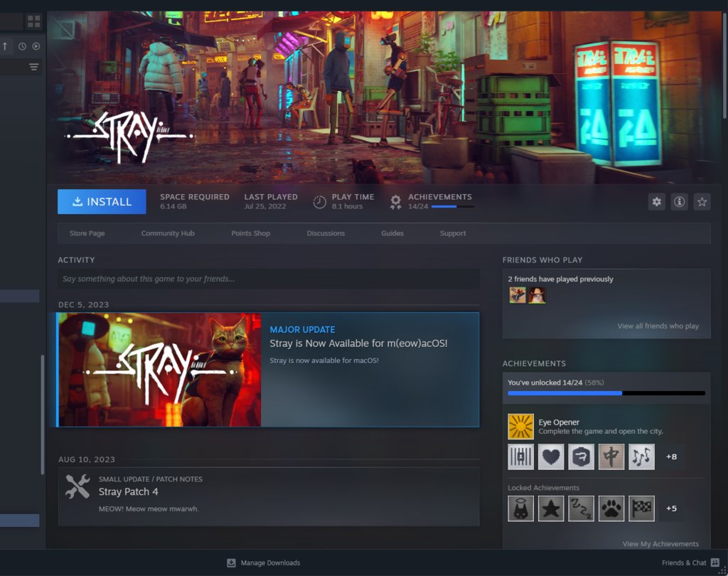This screenshot has height=576, width=728.
Task: Click the activity message input field
Action: click(268, 279)
